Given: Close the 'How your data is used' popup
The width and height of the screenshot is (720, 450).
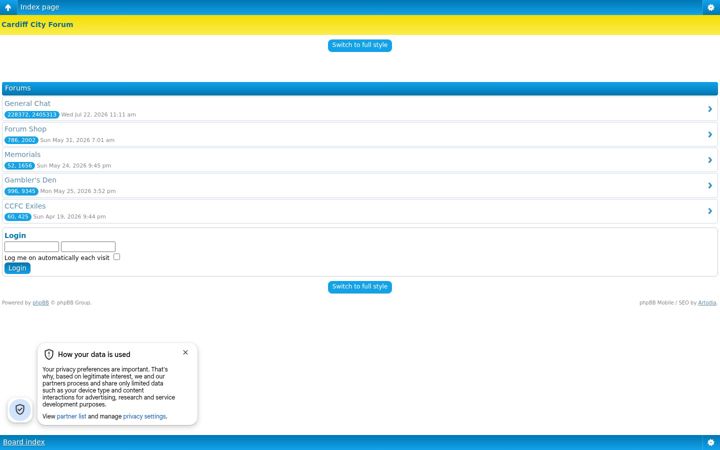Looking at the screenshot, I should [186, 353].
